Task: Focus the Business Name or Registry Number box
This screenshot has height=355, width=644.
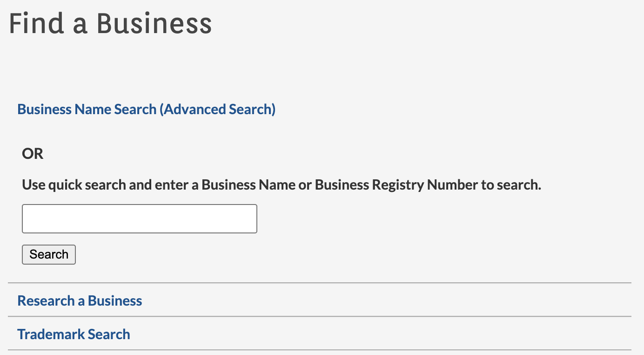Action: [x=139, y=218]
